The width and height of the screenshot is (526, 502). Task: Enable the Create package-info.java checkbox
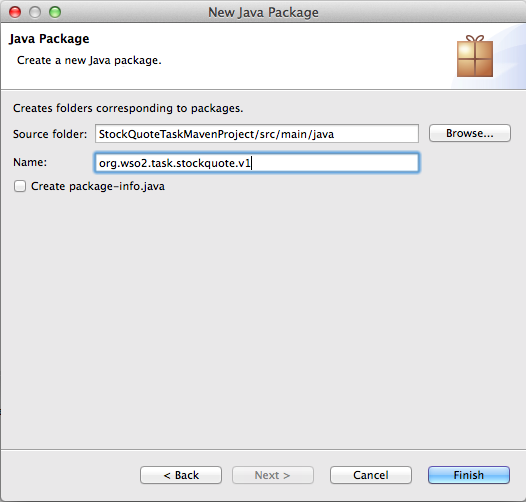coord(20,186)
